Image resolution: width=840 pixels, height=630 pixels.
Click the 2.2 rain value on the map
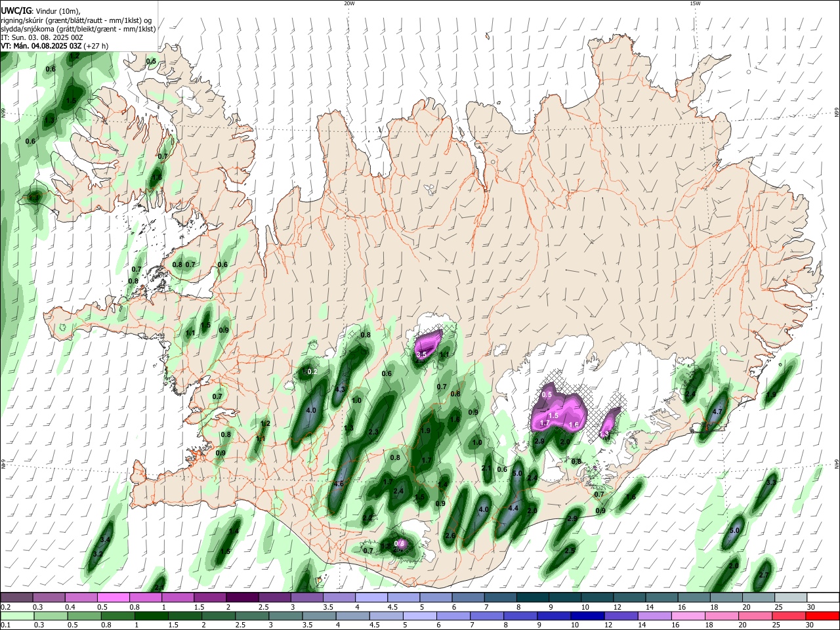pyautogui.click(x=367, y=518)
